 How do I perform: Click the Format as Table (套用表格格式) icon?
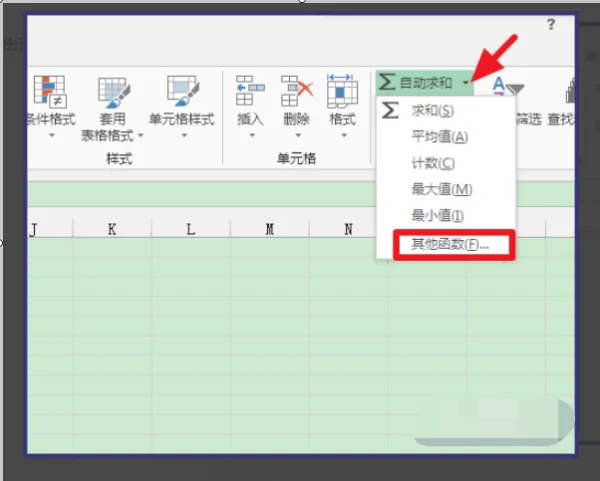click(114, 92)
